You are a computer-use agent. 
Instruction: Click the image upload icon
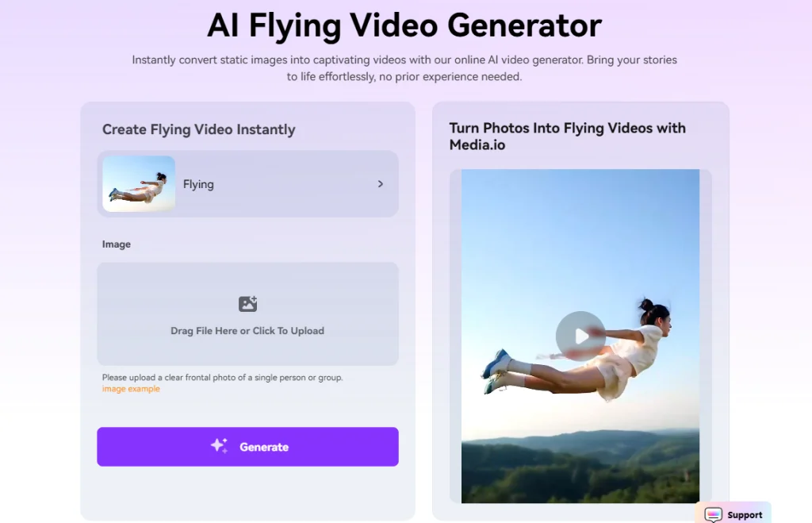click(x=247, y=304)
